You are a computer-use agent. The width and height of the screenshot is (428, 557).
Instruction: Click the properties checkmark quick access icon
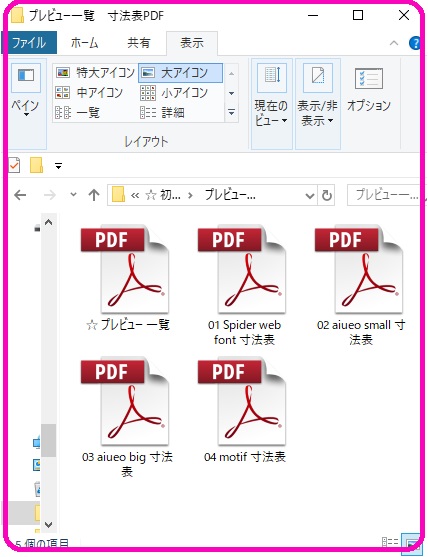14,166
